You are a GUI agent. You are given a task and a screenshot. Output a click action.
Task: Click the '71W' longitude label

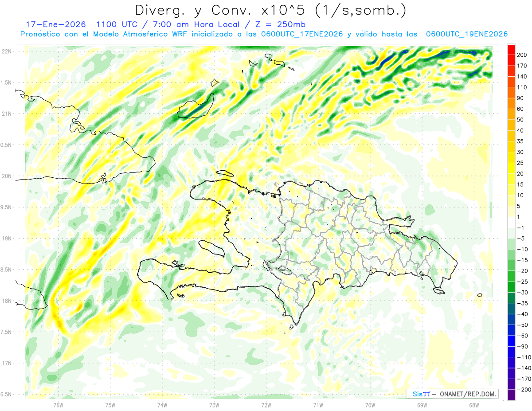pyautogui.click(x=318, y=405)
